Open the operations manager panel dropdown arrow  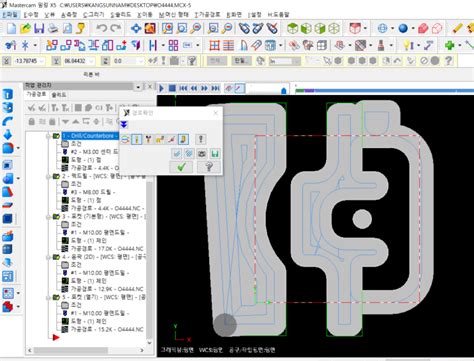point(138,87)
